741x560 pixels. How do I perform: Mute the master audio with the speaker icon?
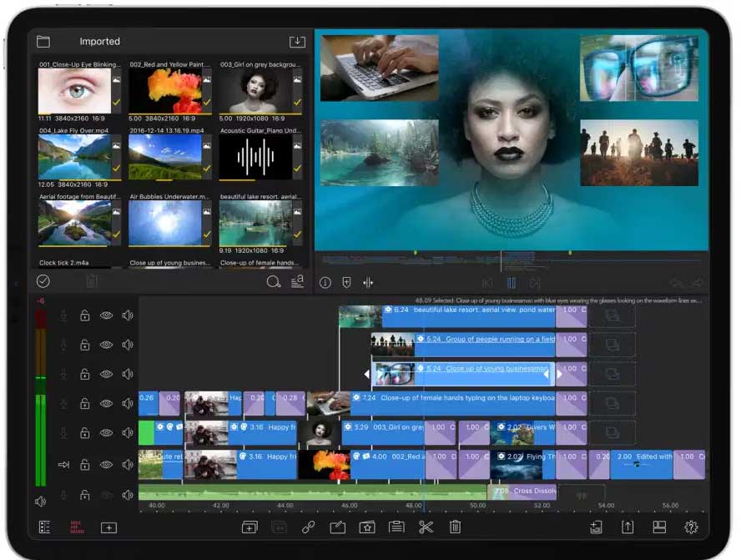coord(38,502)
